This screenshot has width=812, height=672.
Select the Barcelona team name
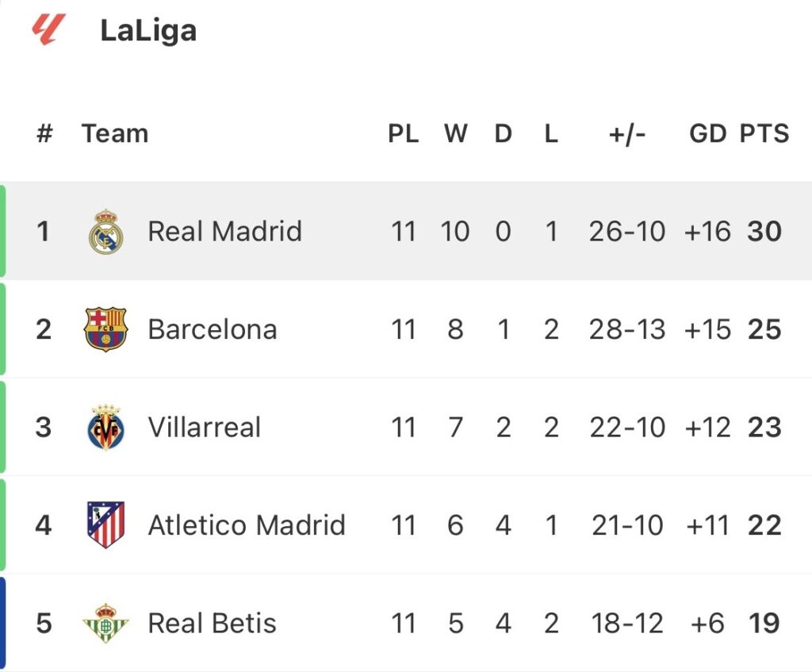tap(213, 329)
